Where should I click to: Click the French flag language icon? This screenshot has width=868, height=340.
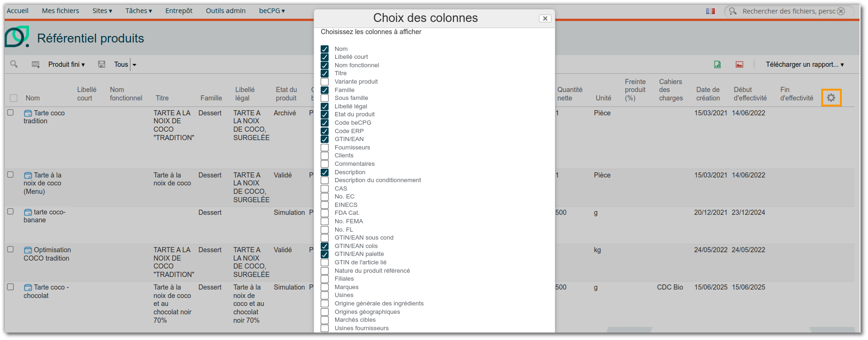tap(710, 11)
